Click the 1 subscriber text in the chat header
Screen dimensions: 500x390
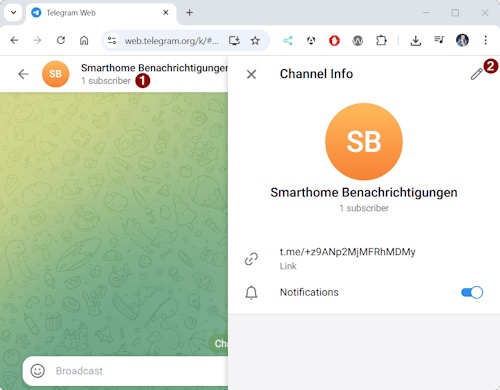pyautogui.click(x=106, y=81)
